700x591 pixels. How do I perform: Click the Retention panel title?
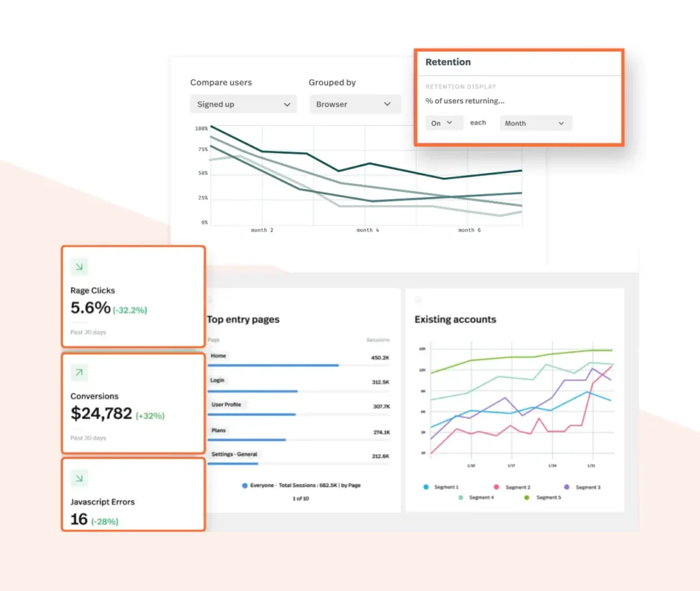pos(448,62)
